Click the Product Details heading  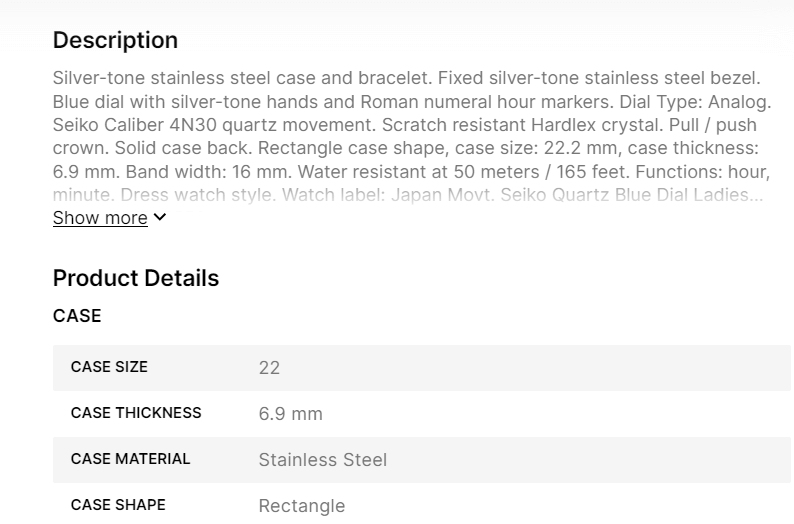point(136,278)
